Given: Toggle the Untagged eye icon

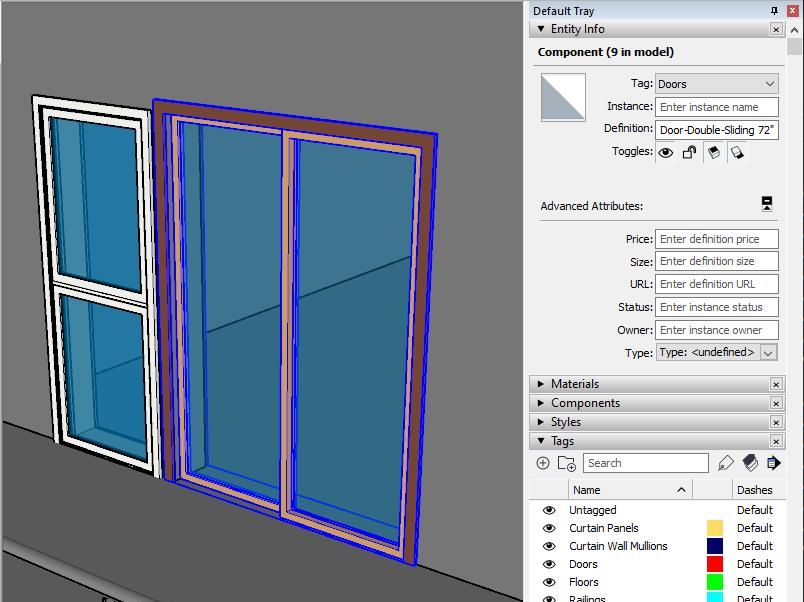Looking at the screenshot, I should pos(548,510).
